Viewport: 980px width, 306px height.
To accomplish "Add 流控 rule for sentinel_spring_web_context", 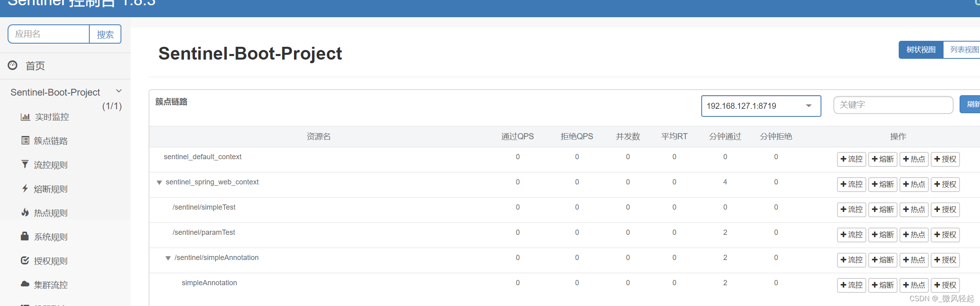I will point(851,184).
